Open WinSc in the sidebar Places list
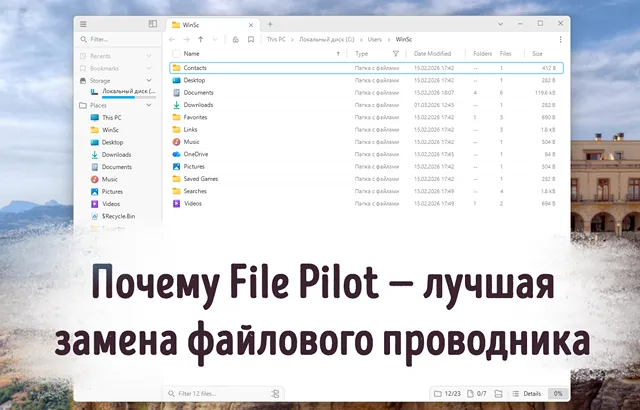Viewport: 640px width, 410px height. [x=110, y=130]
